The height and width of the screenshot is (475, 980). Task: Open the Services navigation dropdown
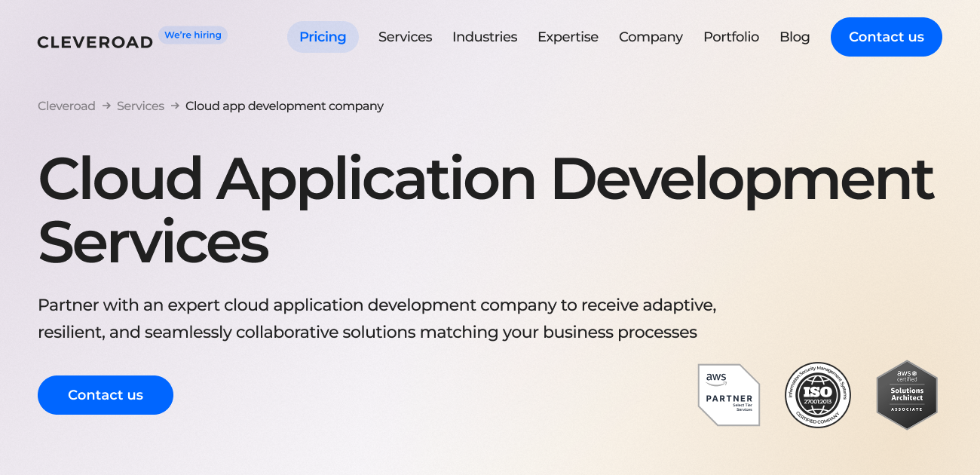[405, 37]
